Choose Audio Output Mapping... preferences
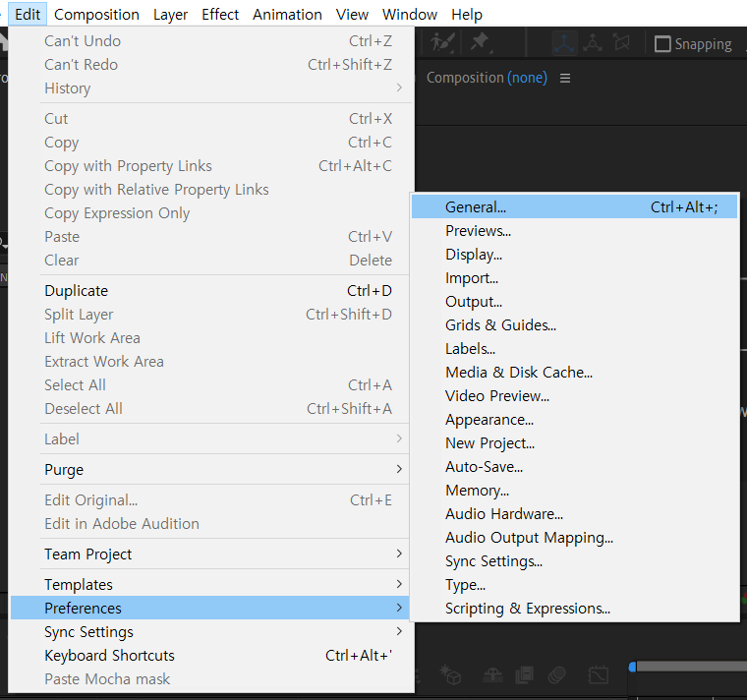747x700 pixels. [575, 538]
